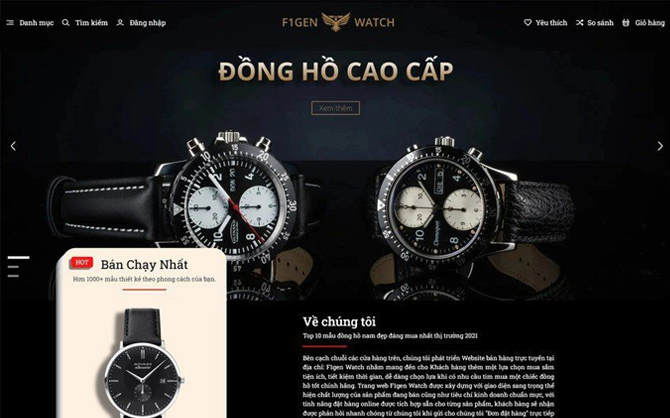Click the Xem thêm button
The image size is (670, 418).
tap(335, 108)
